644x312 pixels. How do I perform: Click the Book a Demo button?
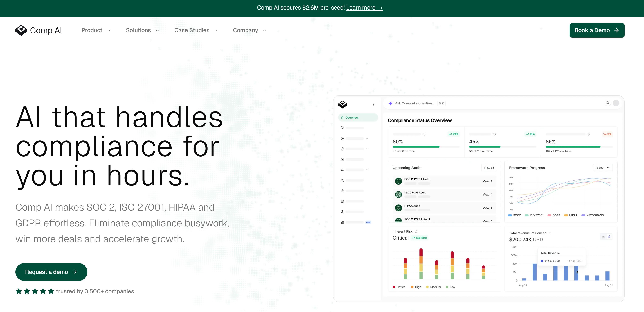pyautogui.click(x=597, y=30)
